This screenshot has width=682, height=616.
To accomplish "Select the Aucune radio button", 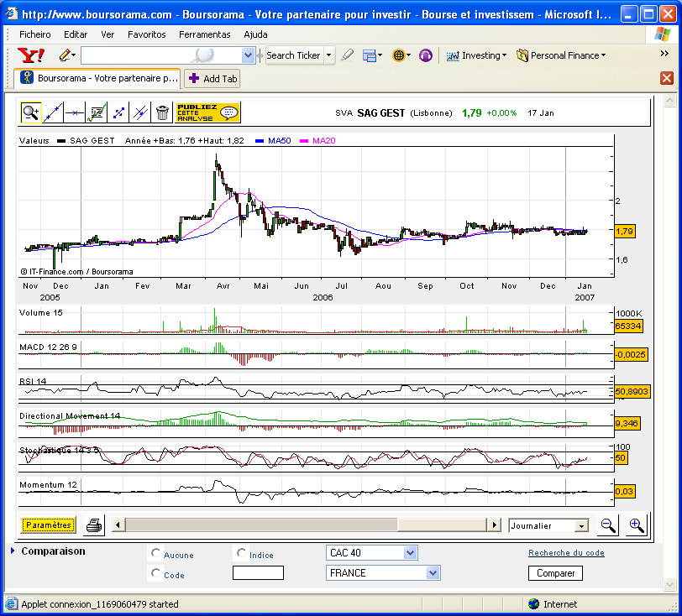I will coord(155,554).
